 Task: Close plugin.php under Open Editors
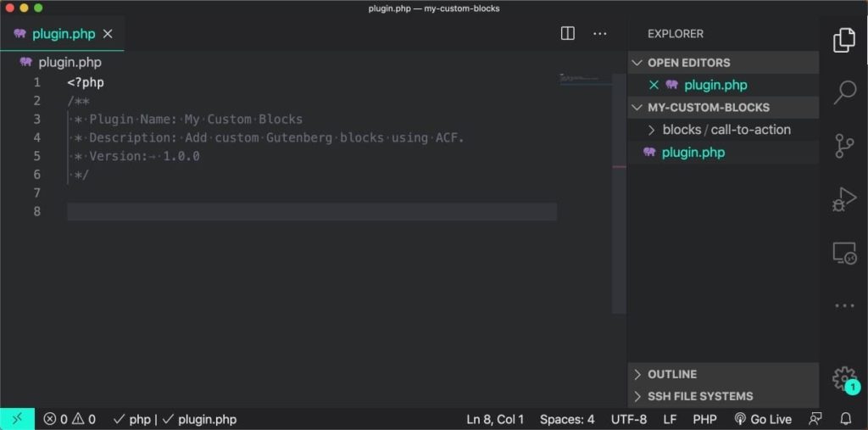(654, 85)
